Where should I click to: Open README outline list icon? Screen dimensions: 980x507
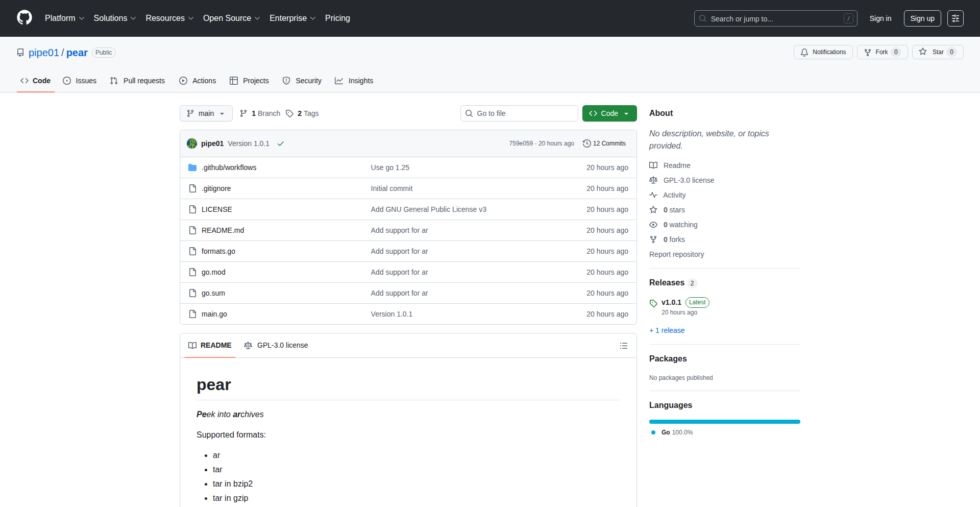pyautogui.click(x=623, y=346)
